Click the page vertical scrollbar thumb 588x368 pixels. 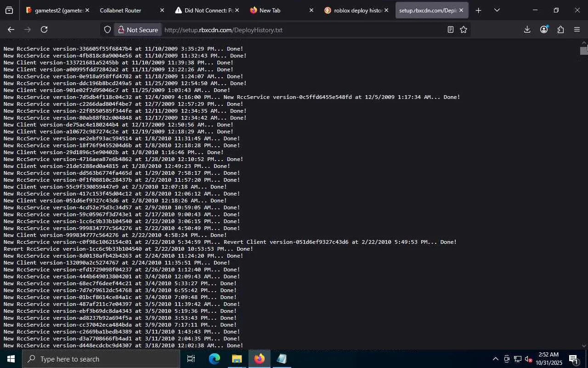(584, 51)
